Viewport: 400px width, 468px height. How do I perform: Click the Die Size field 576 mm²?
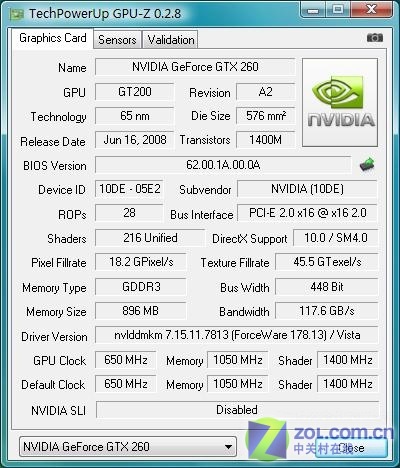point(266,116)
